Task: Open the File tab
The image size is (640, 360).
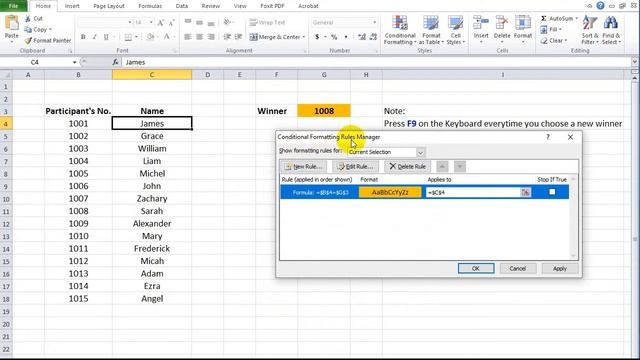Action: click(x=13, y=6)
